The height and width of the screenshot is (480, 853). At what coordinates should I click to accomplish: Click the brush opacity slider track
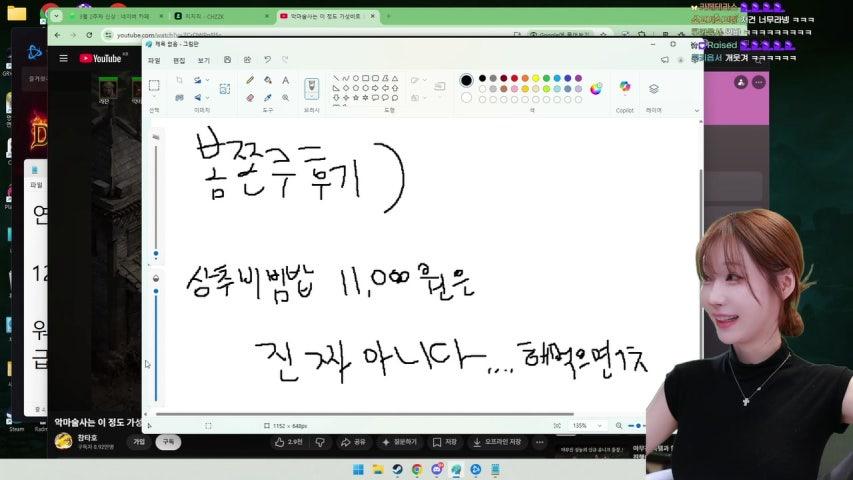click(x=156, y=348)
